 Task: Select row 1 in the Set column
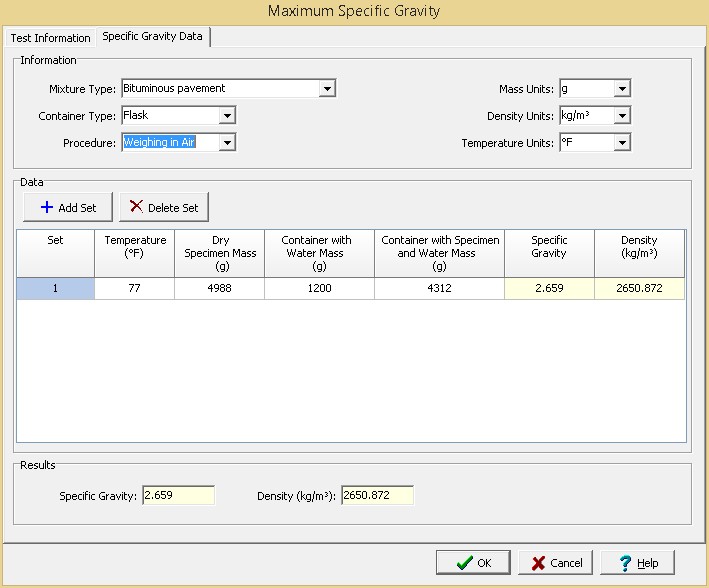[x=56, y=289]
